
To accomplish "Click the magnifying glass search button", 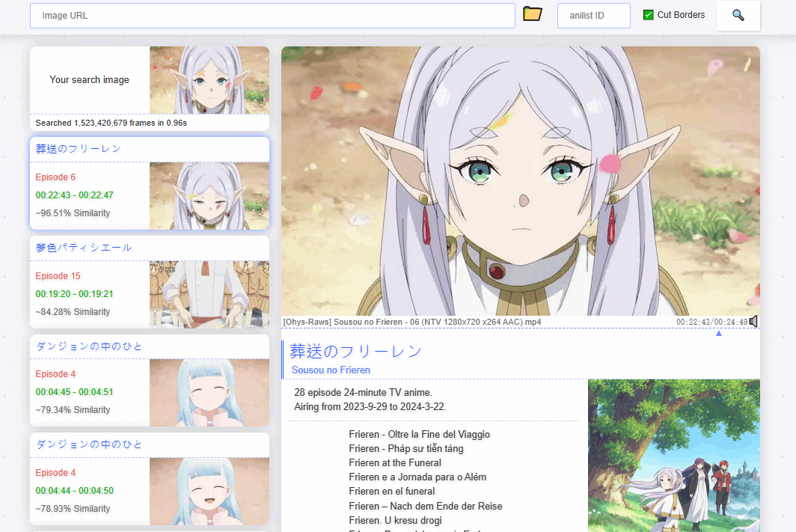I will pyautogui.click(x=738, y=15).
